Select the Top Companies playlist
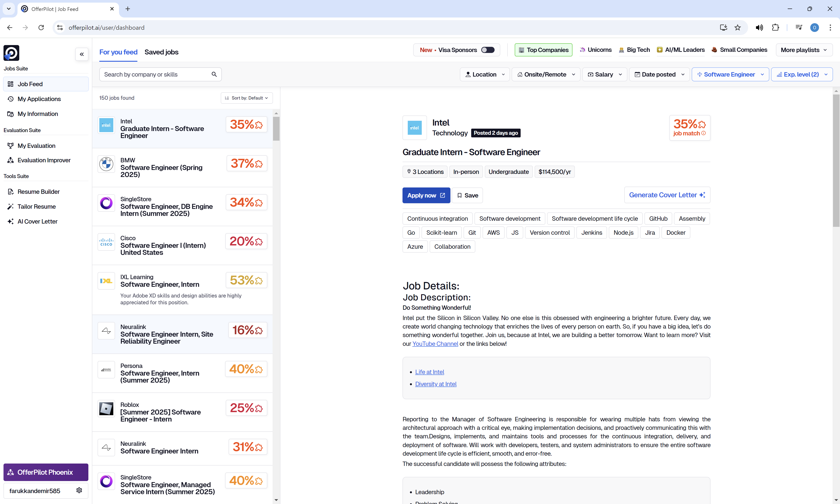Viewport: 840px width, 504px height. click(543, 50)
